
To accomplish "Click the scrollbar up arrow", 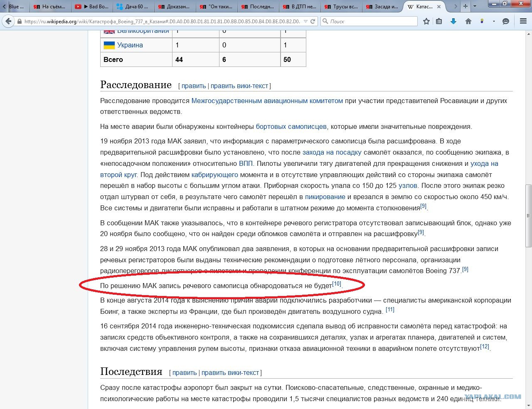I will pyautogui.click(x=528, y=33).
